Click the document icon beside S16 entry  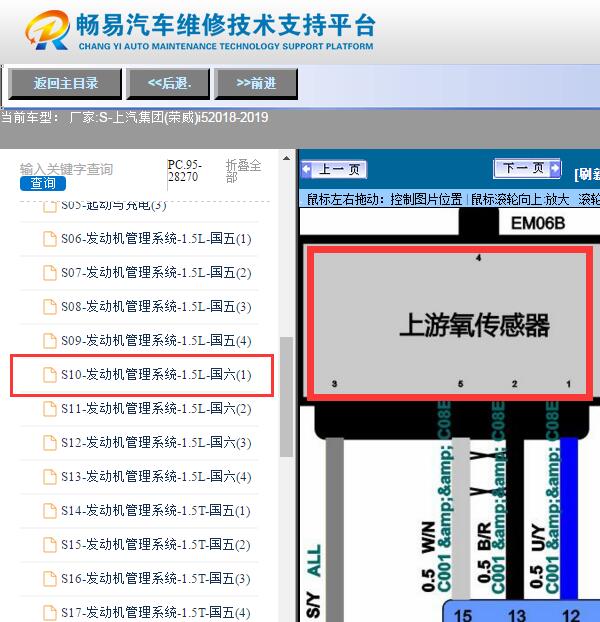pyautogui.click(x=50, y=579)
